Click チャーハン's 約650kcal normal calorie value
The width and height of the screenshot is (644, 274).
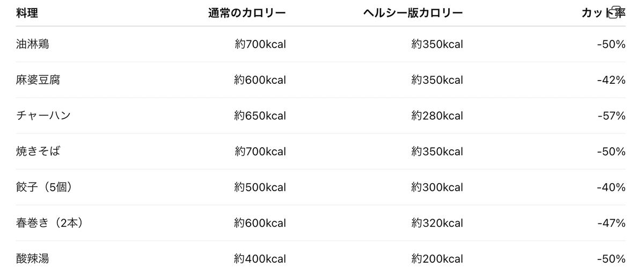pyautogui.click(x=260, y=116)
